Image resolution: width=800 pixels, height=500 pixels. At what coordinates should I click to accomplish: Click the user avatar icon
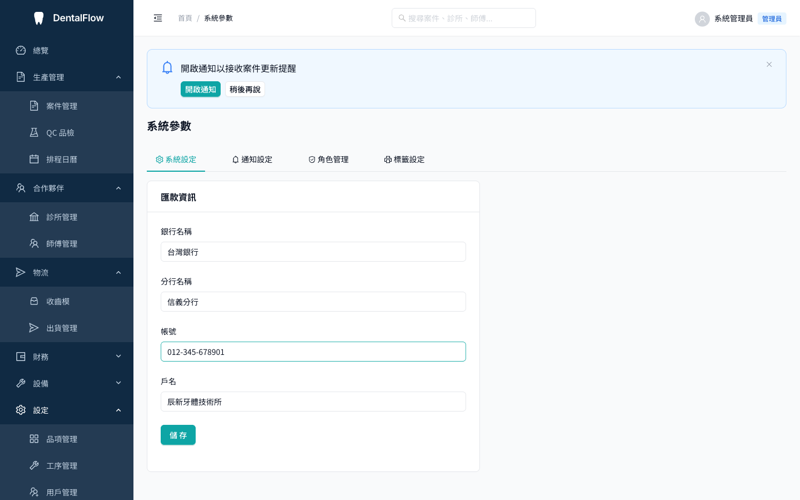click(x=702, y=19)
